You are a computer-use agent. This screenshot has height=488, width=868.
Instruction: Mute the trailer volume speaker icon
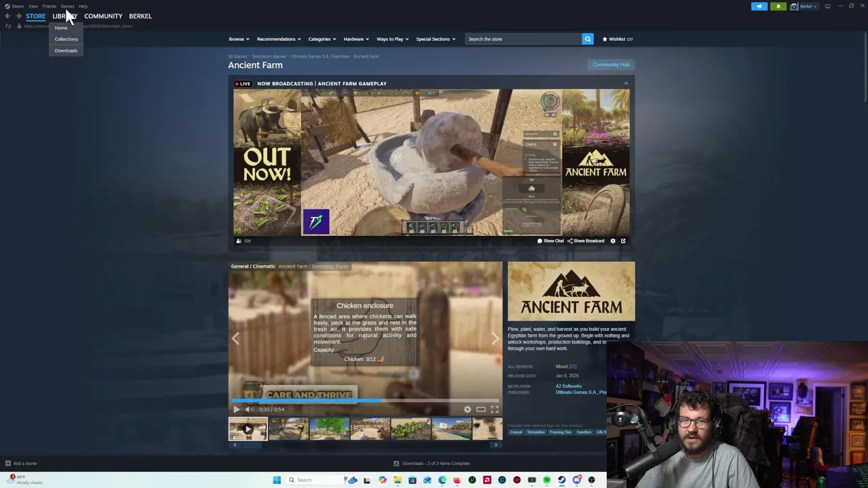coord(249,409)
